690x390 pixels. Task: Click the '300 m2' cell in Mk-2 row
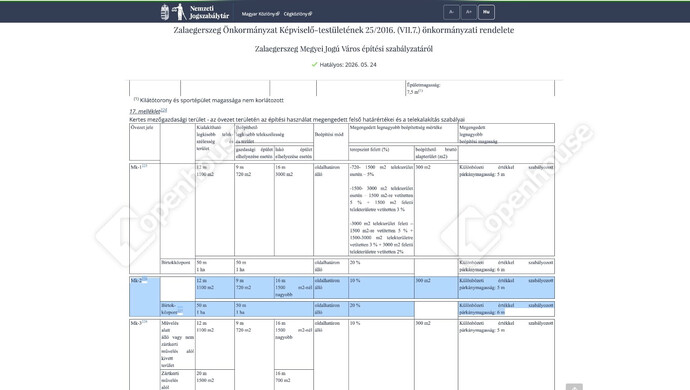[436, 287]
